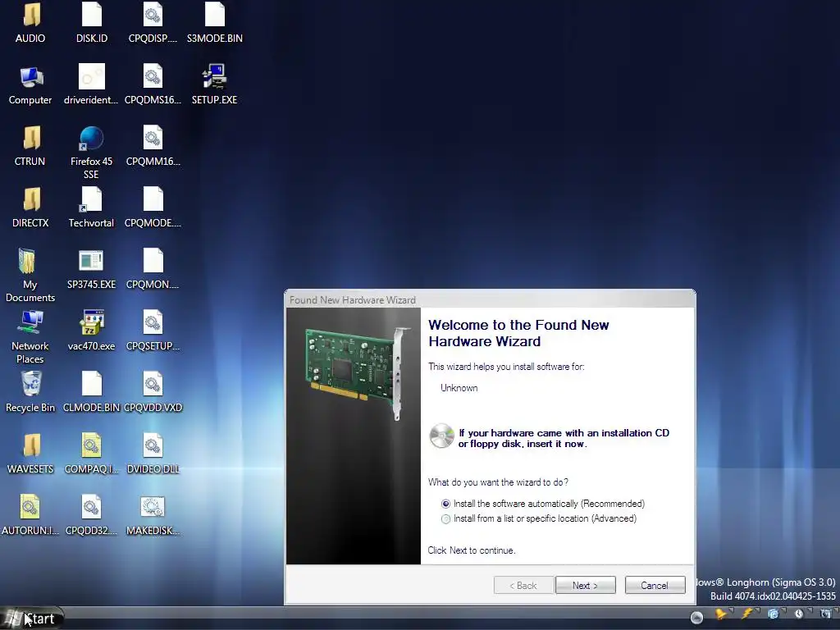Launch the SETUP.EXE icon
The width and height of the screenshot is (840, 630).
pos(214,76)
